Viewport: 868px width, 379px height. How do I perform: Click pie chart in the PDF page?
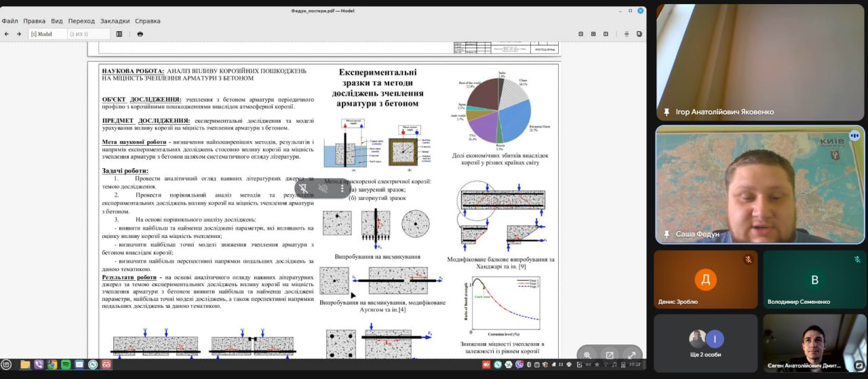coord(499,111)
